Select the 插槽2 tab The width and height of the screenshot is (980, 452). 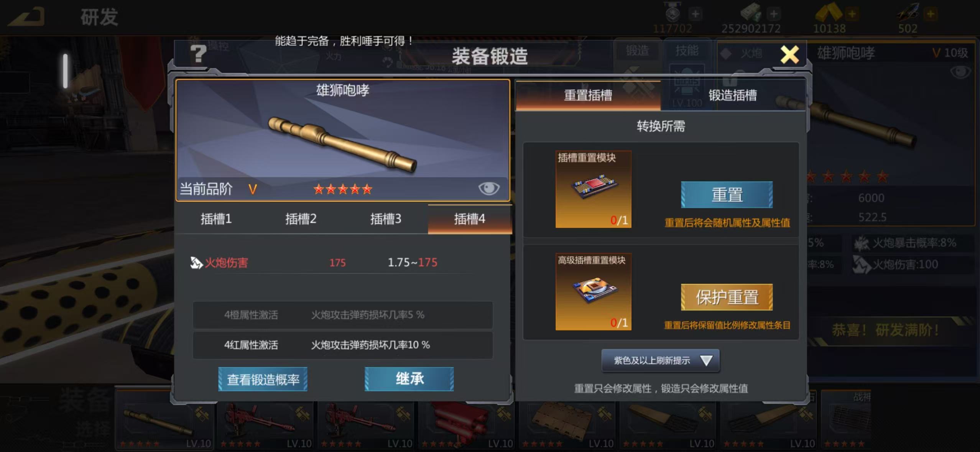[x=301, y=219]
